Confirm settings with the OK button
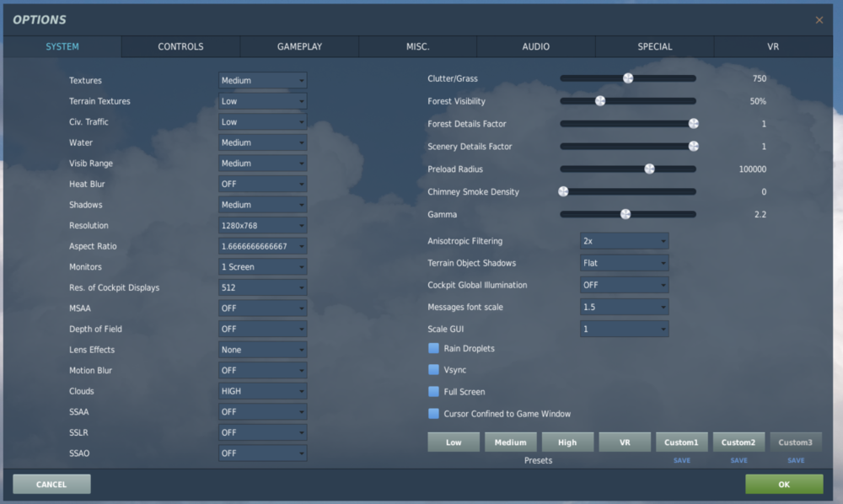 point(784,484)
